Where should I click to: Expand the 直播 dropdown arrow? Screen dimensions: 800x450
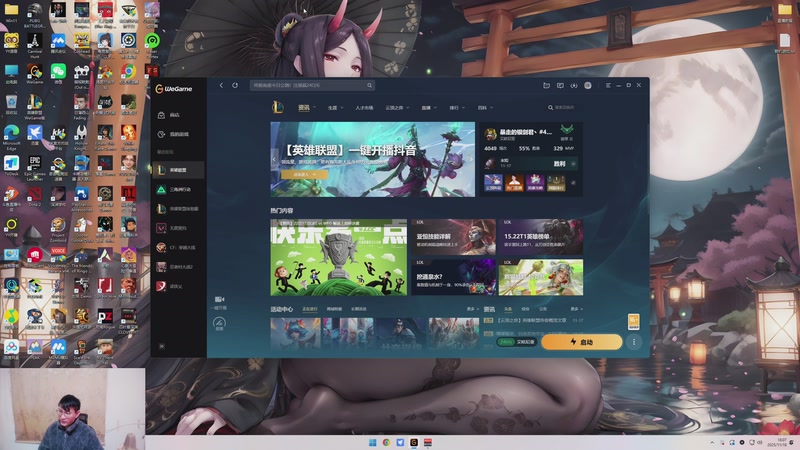[x=436, y=108]
